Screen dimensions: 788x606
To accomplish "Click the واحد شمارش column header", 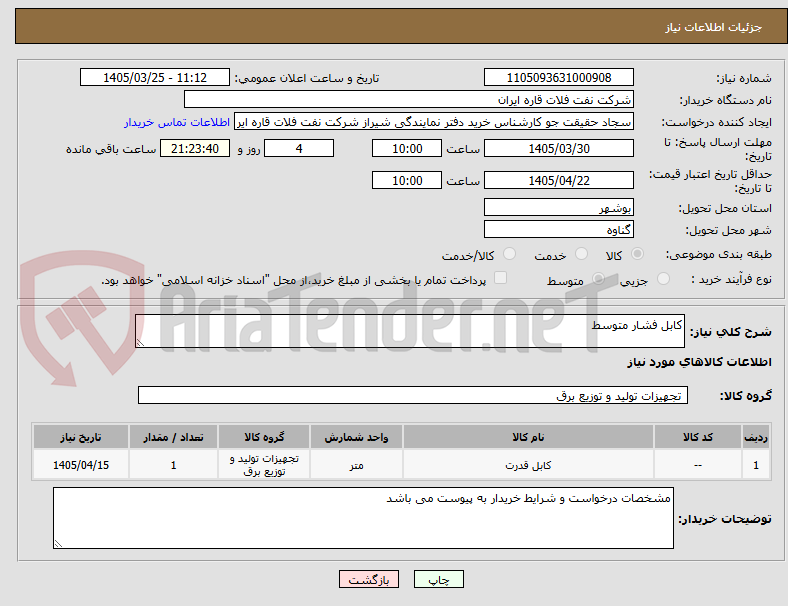I will click(x=356, y=437).
